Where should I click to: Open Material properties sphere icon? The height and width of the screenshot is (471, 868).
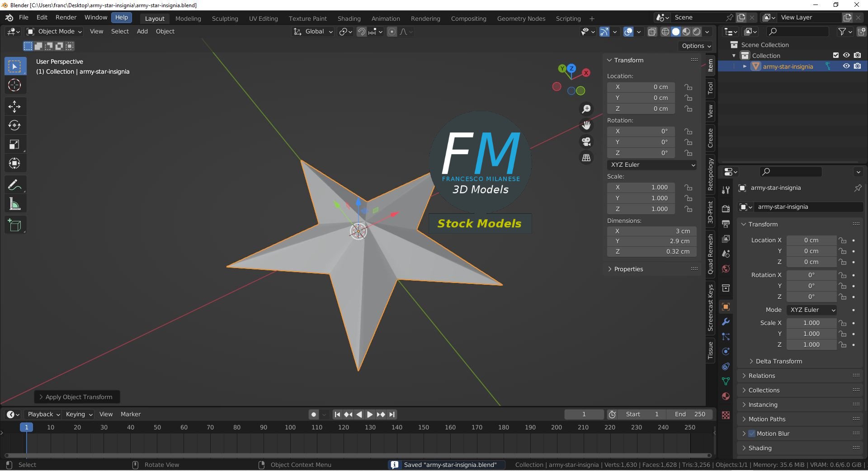pyautogui.click(x=726, y=396)
